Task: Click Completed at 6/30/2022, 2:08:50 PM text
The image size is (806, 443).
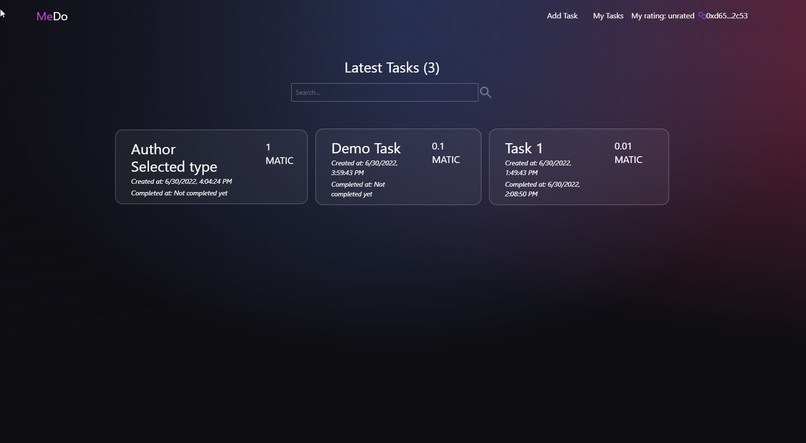Action: click(x=542, y=189)
